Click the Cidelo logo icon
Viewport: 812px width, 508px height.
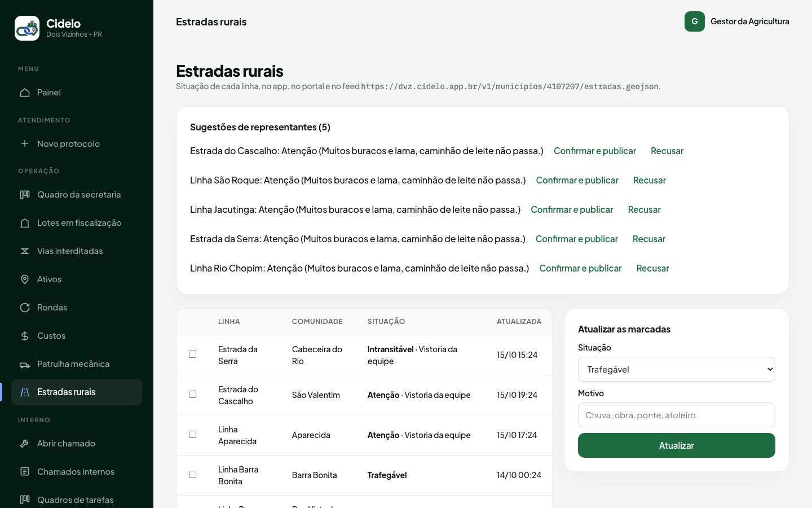tap(27, 28)
